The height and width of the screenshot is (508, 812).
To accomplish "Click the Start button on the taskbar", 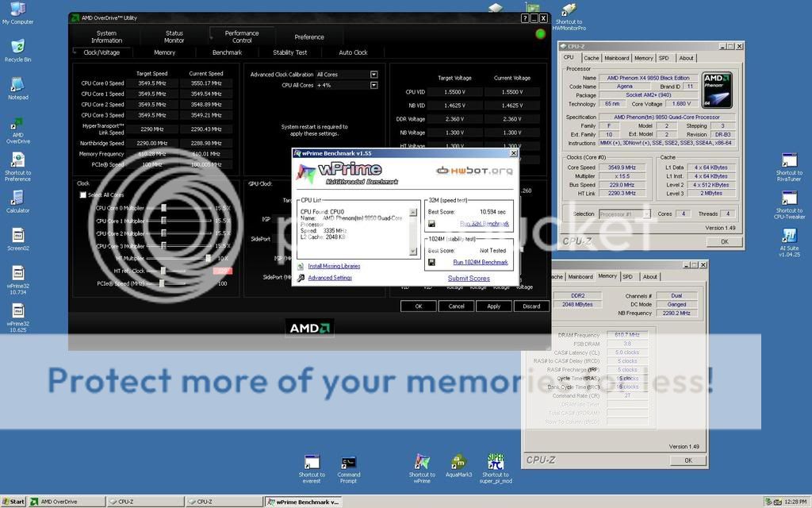I will (x=13, y=502).
